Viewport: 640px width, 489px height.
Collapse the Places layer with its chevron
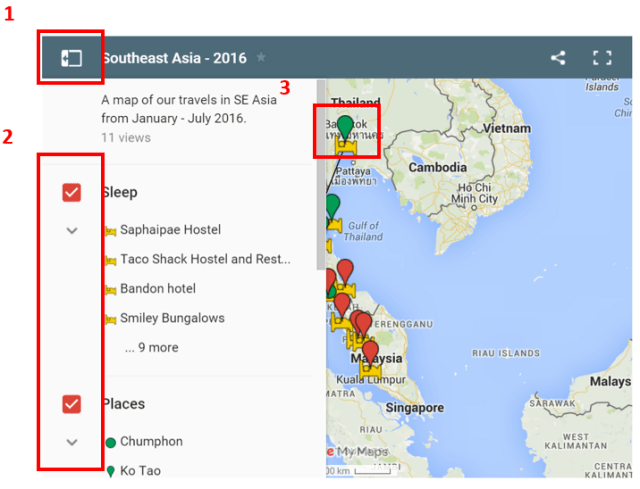[x=71, y=441]
